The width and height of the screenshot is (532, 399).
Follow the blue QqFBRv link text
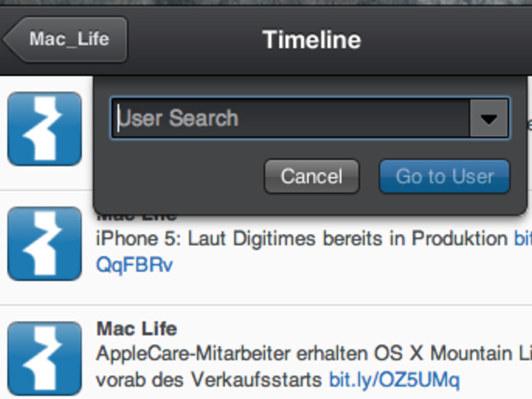135,265
